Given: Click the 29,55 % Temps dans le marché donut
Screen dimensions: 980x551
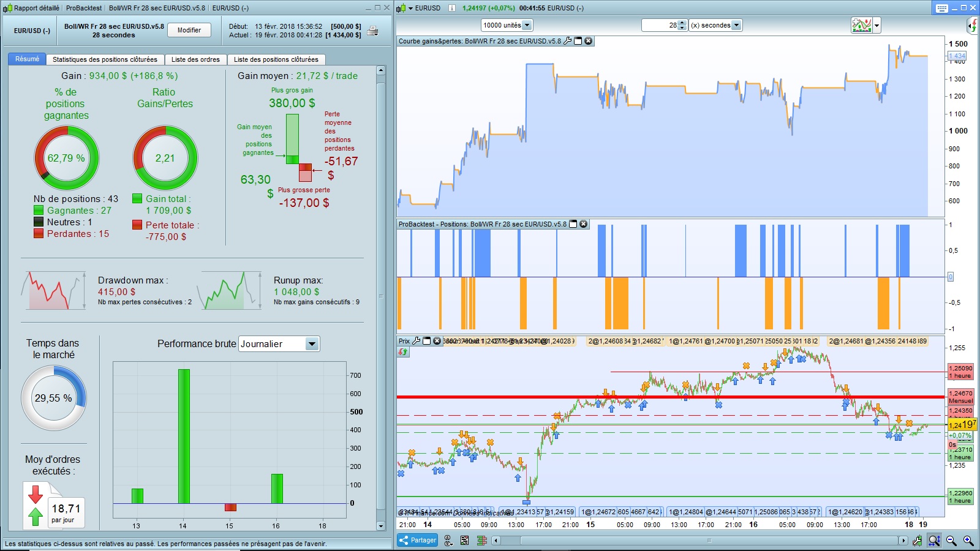Looking at the screenshot, I should click(x=54, y=398).
